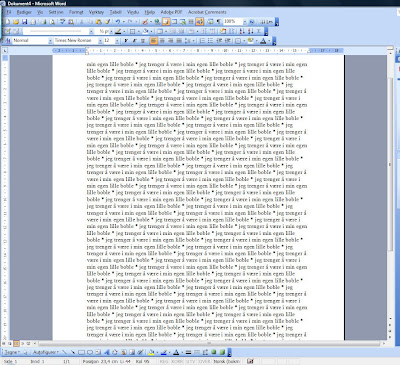400x365 pixels.
Task: Open the line style dropdown in Tables toolbar
Action: 91,31
